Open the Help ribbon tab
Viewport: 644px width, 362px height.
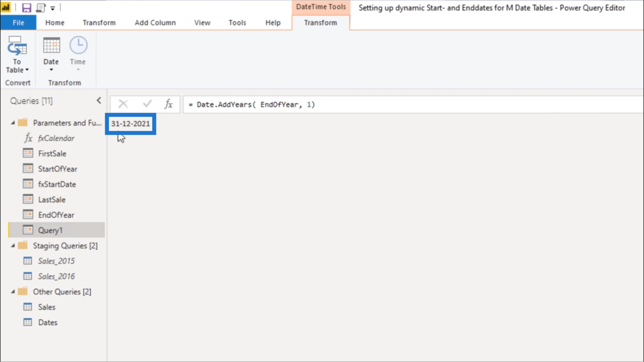coord(273,23)
